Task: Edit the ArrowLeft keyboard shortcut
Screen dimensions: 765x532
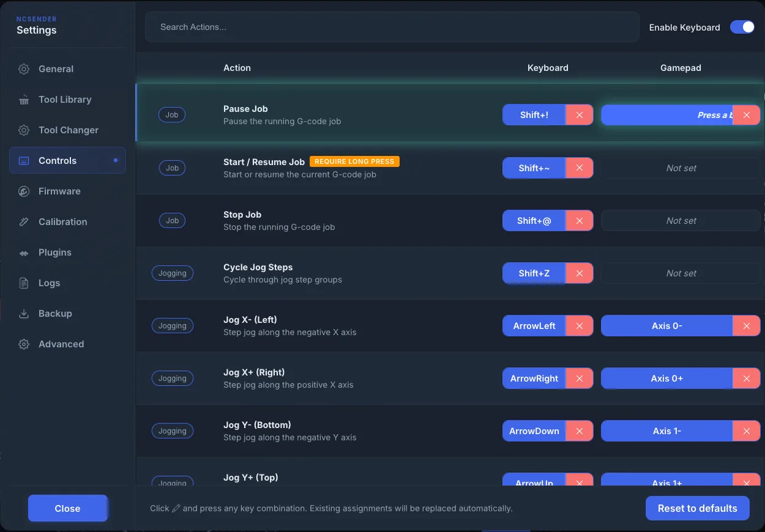Action: [x=534, y=326]
